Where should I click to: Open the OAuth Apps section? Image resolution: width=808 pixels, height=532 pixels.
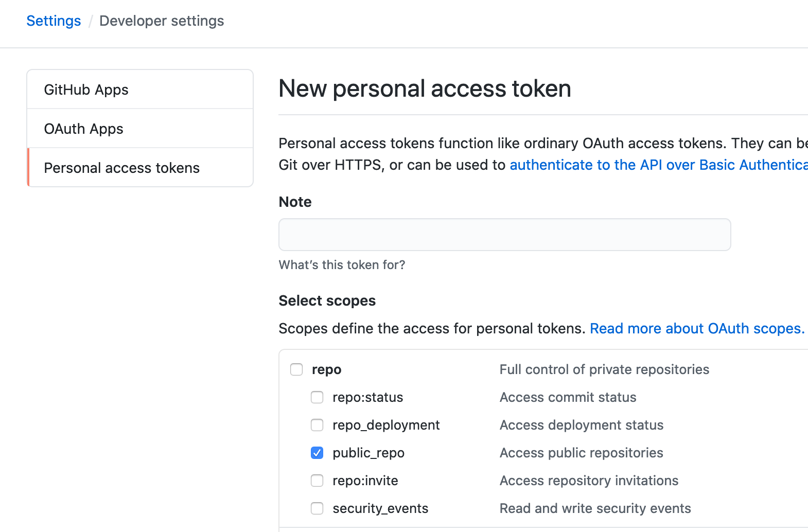[140, 129]
